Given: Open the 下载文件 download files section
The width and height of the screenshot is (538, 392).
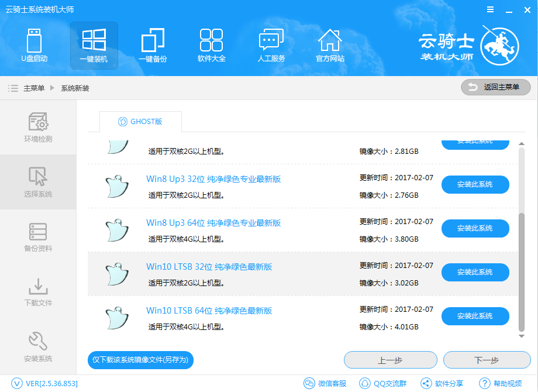Looking at the screenshot, I should 37,292.
